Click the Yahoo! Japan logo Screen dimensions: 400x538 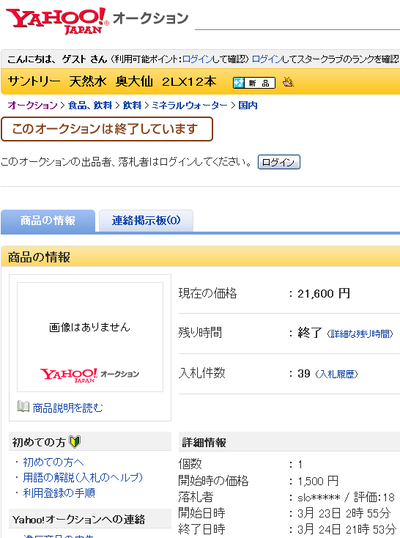(57, 21)
